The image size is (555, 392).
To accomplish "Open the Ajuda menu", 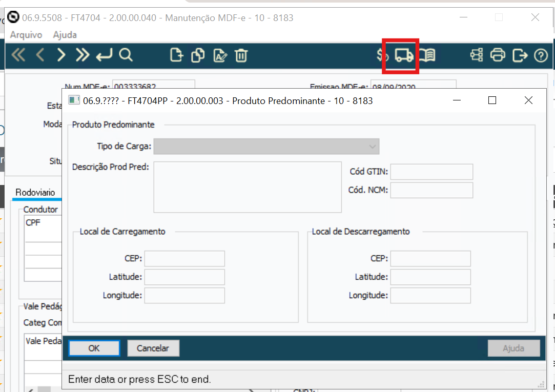I will (65, 35).
